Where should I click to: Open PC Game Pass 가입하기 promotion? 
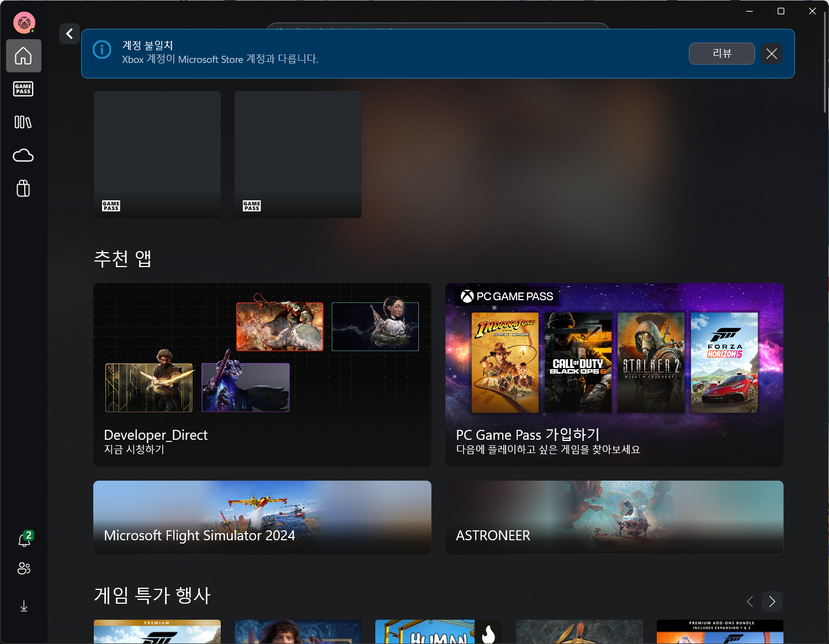click(x=614, y=374)
